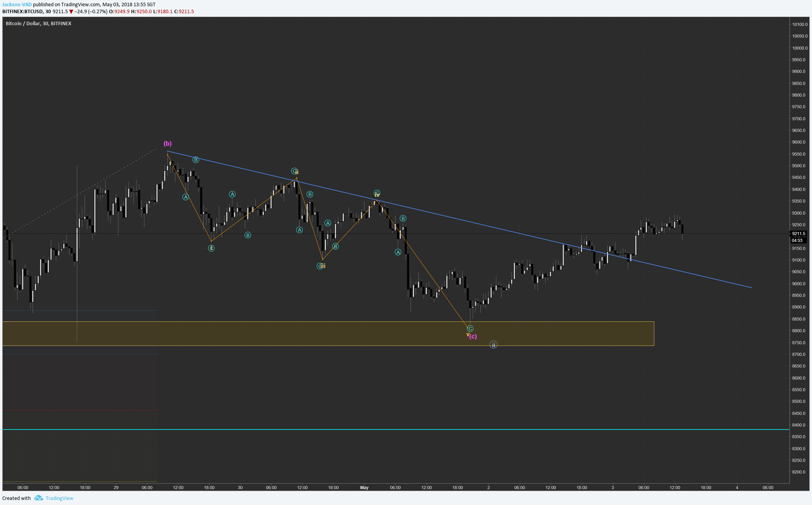Click the L:9180.1 low value
Viewport: 812px width, 505px height.
(x=163, y=12)
